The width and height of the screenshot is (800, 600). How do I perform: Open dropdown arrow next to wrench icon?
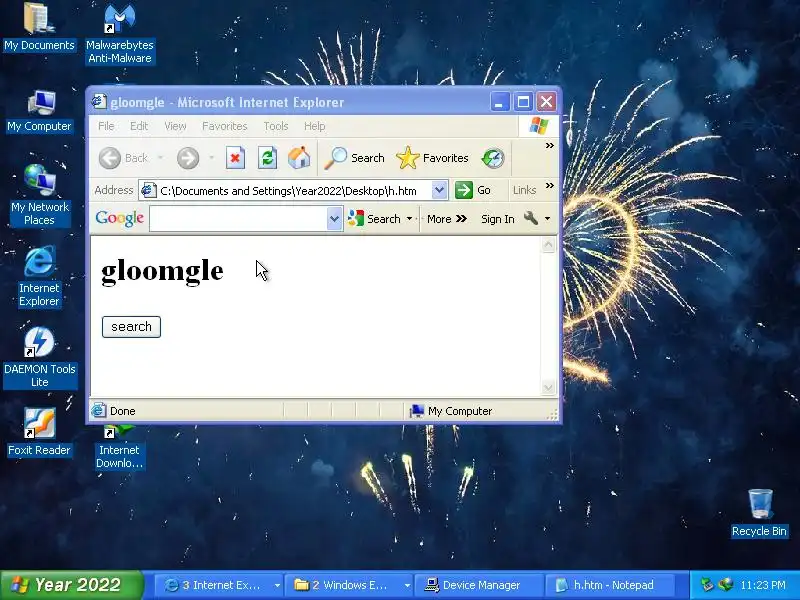tap(547, 219)
